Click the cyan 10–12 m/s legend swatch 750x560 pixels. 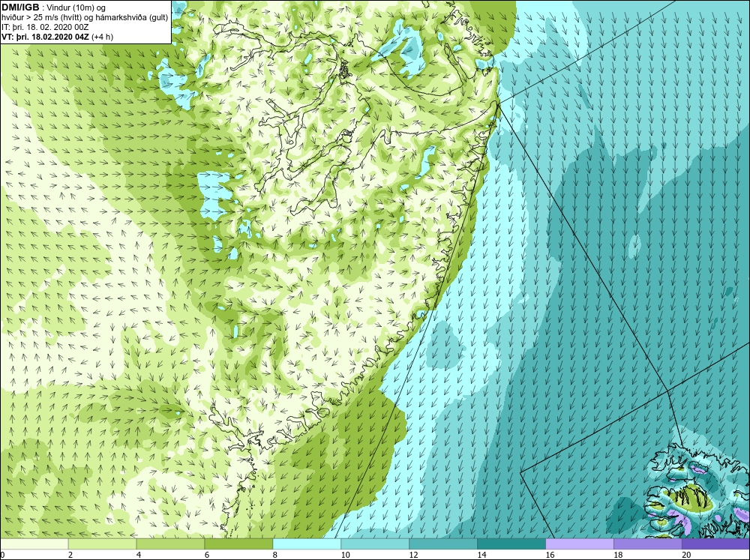(375, 544)
